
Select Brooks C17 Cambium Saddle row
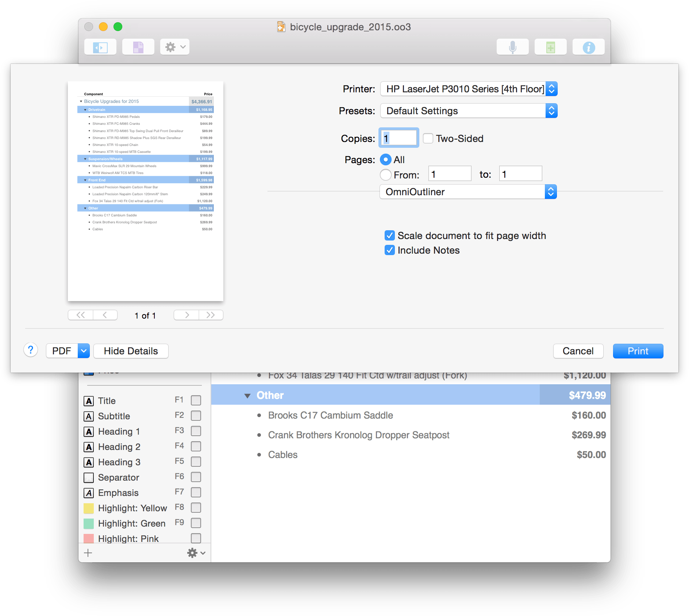pyautogui.click(x=411, y=415)
